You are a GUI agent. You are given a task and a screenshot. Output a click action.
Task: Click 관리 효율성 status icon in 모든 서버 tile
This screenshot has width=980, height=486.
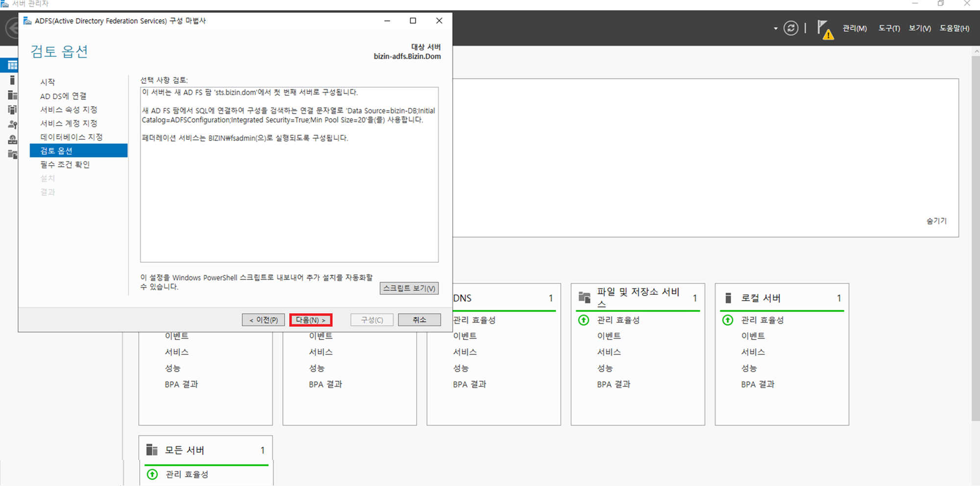[x=152, y=474]
